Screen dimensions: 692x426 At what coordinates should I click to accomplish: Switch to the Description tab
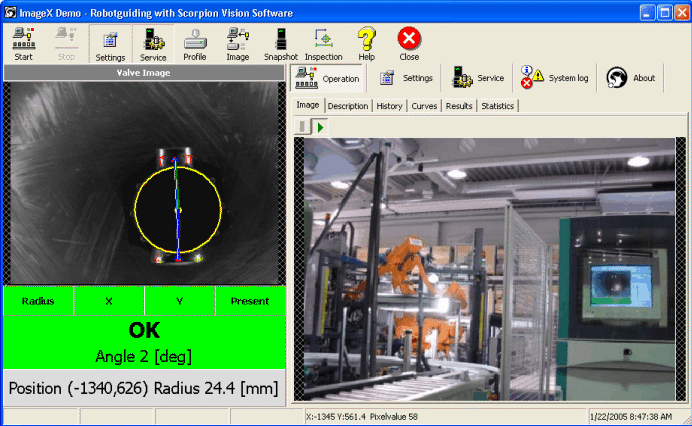pyautogui.click(x=348, y=106)
